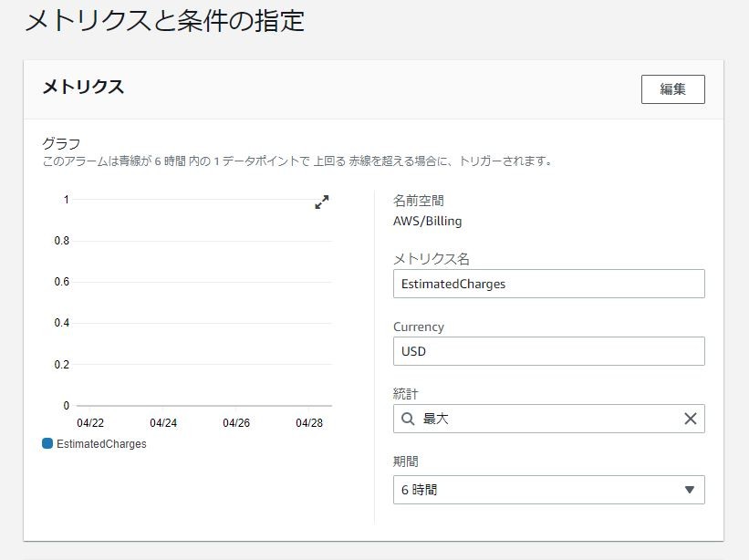This screenshot has width=749, height=560.
Task: Click the 編集 (Edit) button
Action: click(672, 89)
